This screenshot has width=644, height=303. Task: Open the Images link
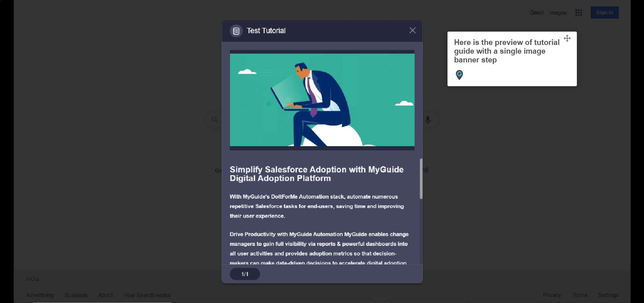558,13
